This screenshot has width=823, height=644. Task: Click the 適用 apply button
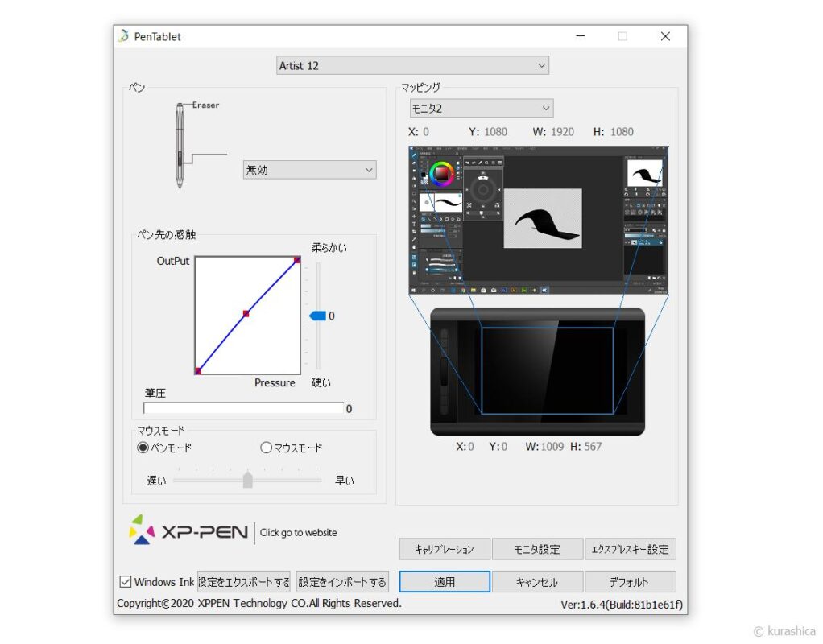pos(445,582)
